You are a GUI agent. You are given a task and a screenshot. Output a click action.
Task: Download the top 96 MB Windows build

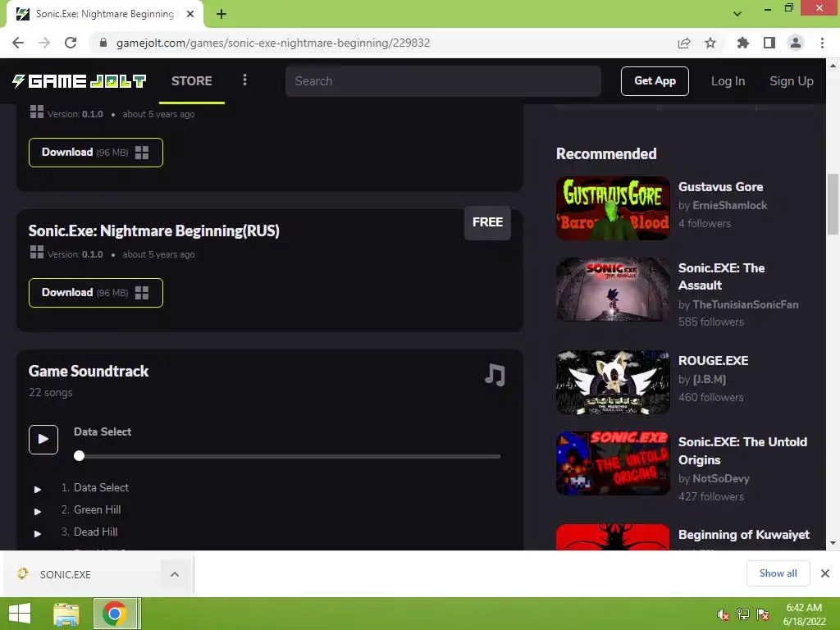pos(96,153)
